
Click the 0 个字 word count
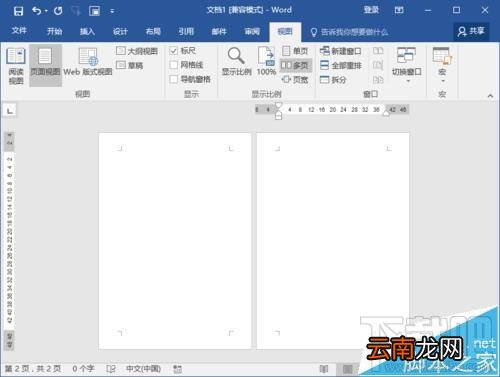pos(83,369)
